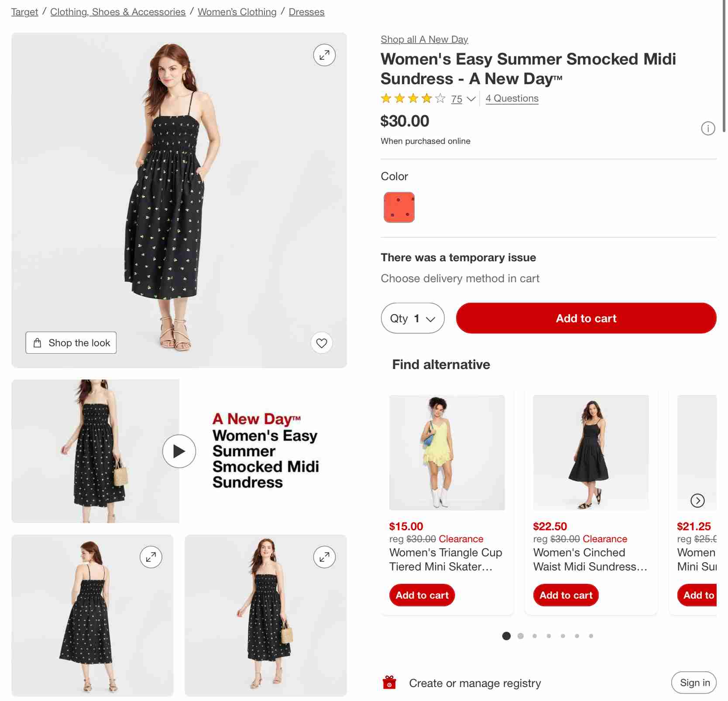
Task: Expand the back-view dress photo
Action: click(151, 557)
